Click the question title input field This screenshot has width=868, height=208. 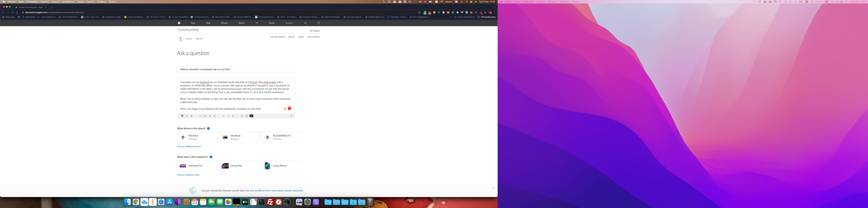click(x=236, y=69)
